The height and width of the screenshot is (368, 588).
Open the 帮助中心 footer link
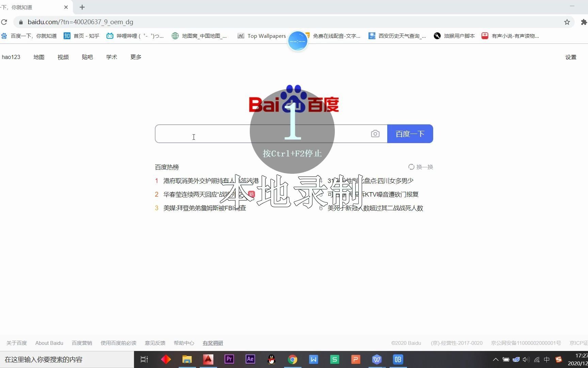tap(184, 343)
